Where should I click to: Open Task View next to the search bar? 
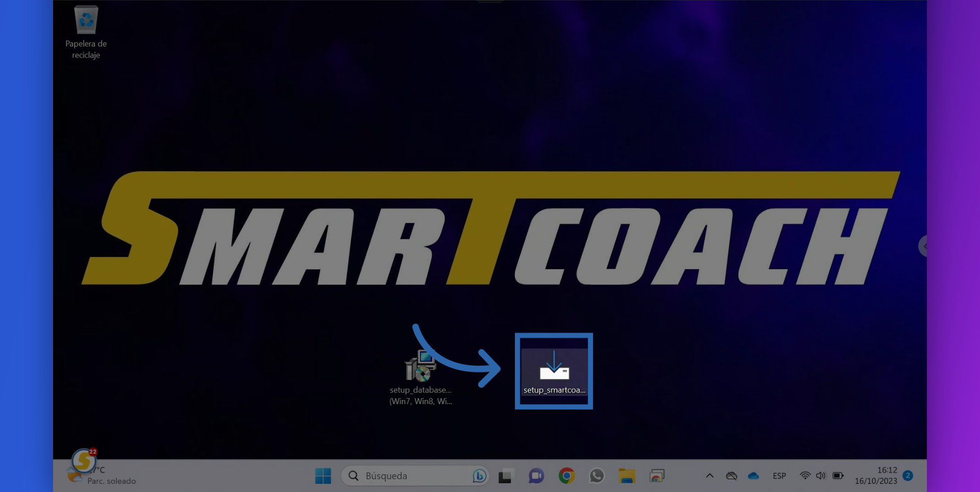(505, 476)
